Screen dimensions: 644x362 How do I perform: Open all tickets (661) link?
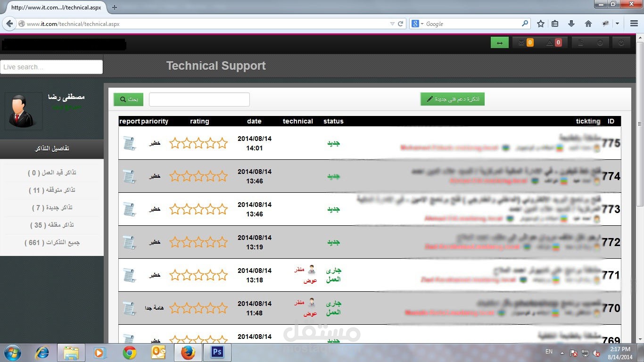52,243
